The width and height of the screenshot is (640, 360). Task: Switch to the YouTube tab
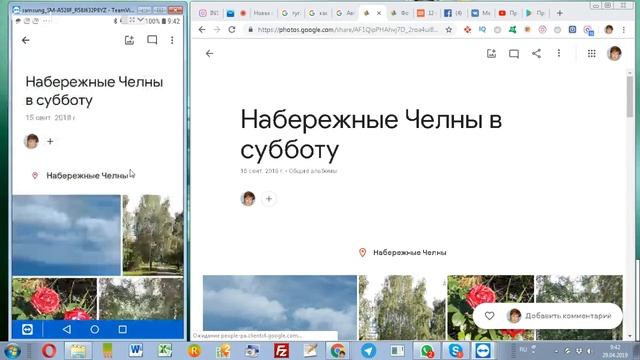507,13
